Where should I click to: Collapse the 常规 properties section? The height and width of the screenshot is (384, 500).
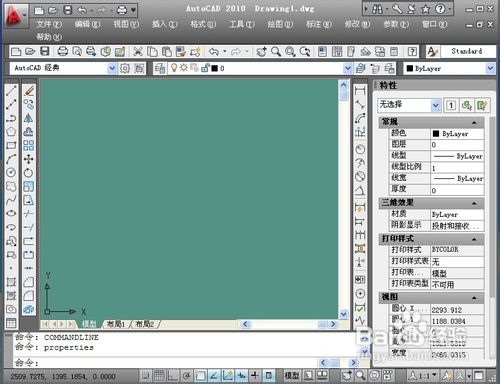[x=474, y=122]
